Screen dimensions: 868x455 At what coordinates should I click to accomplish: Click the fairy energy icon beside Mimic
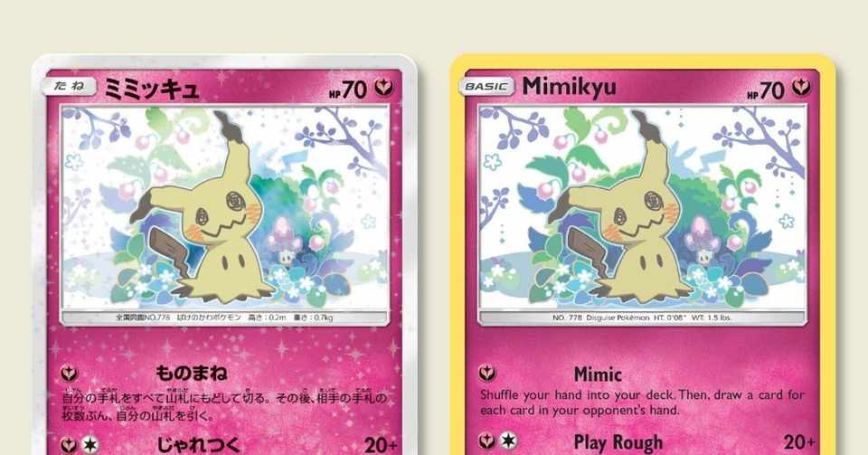click(x=487, y=374)
